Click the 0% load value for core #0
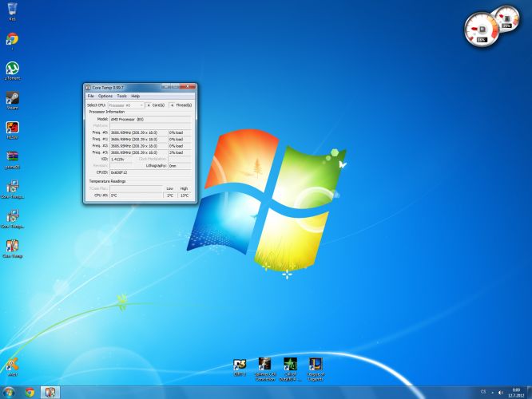The image size is (532, 399). (x=180, y=132)
